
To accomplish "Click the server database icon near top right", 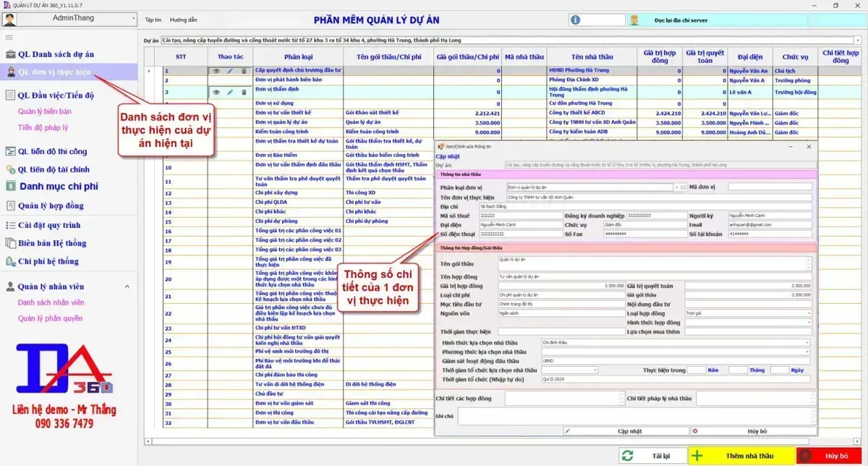I will click(x=634, y=20).
